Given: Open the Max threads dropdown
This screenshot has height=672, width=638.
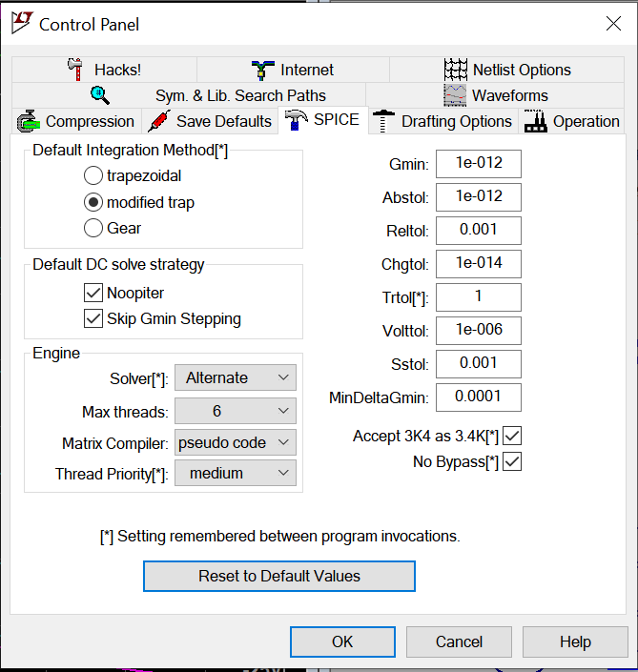Looking at the screenshot, I should (x=236, y=411).
